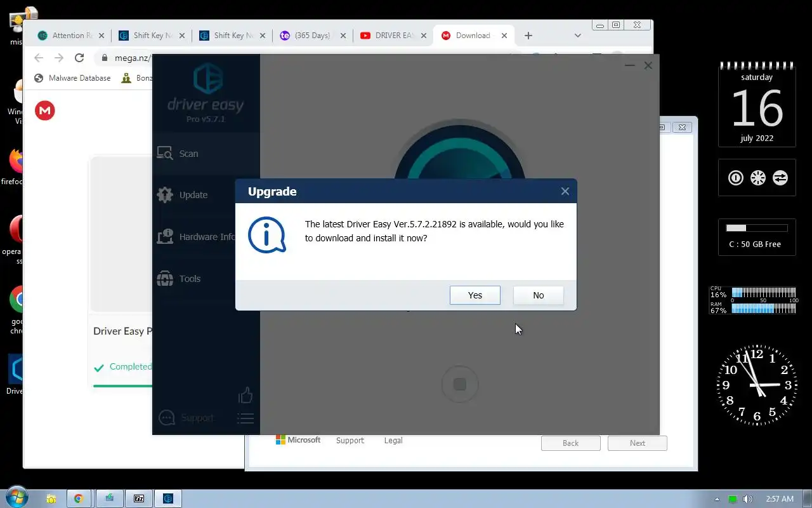Open the Driver Easy menu list icon
This screenshot has height=508, width=812.
coord(246,418)
